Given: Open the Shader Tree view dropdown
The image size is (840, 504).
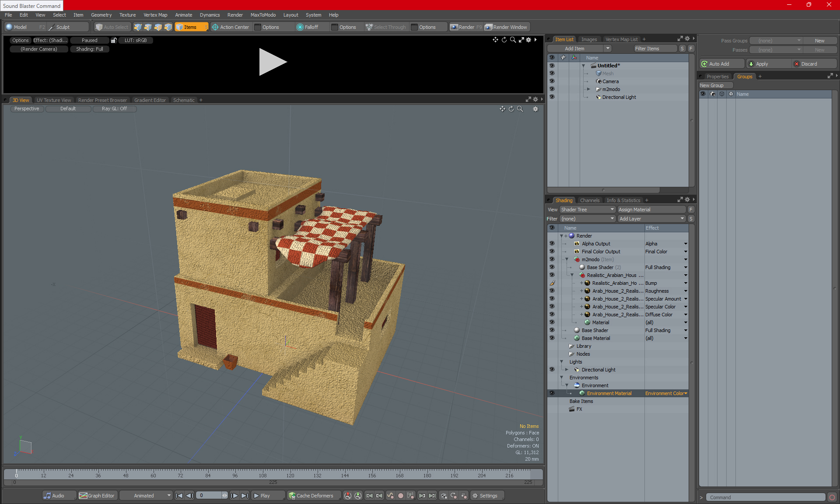Looking at the screenshot, I should 588,210.
